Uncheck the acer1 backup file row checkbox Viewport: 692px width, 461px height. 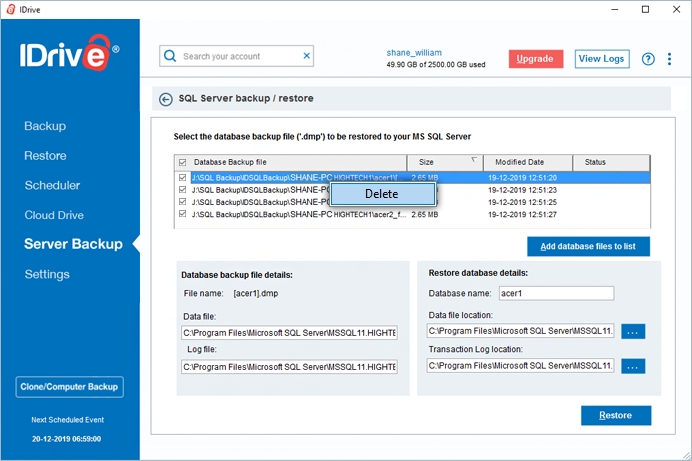(x=183, y=177)
